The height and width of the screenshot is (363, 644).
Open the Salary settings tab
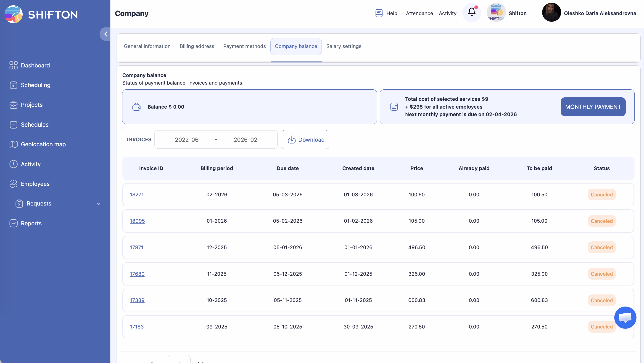(343, 46)
